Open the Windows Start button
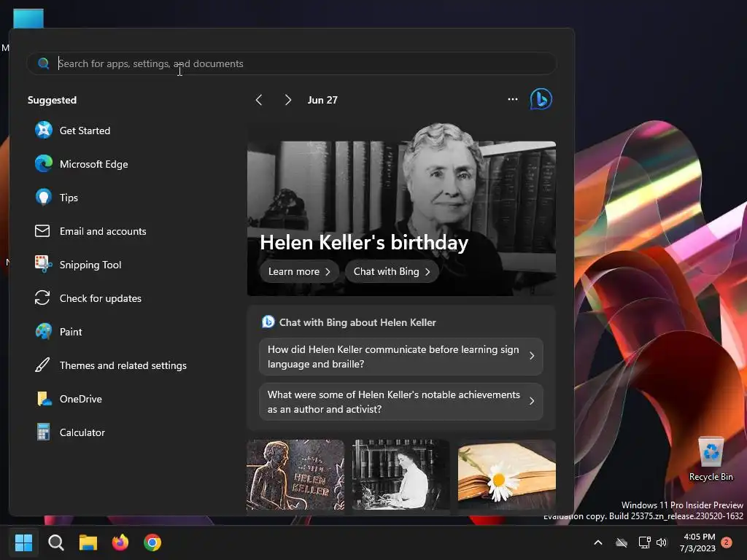The width and height of the screenshot is (747, 560). (23, 542)
